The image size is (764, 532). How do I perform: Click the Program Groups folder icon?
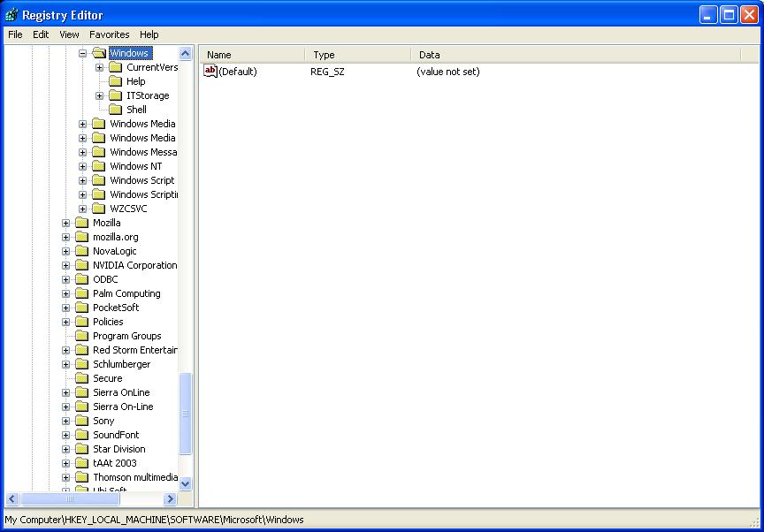82,335
